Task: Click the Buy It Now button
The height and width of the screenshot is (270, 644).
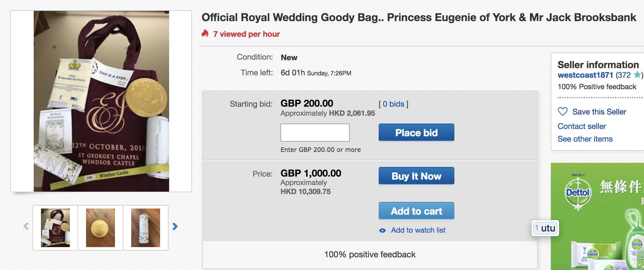Action: click(x=416, y=176)
